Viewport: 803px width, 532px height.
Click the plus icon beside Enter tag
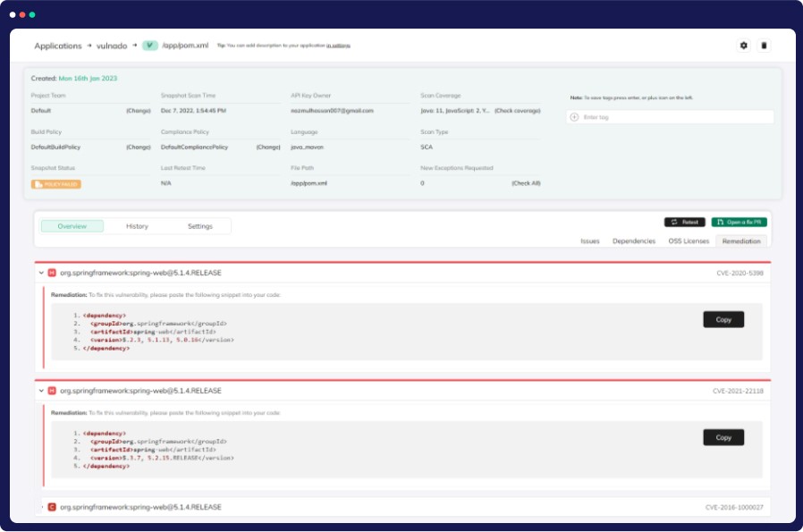click(x=574, y=117)
